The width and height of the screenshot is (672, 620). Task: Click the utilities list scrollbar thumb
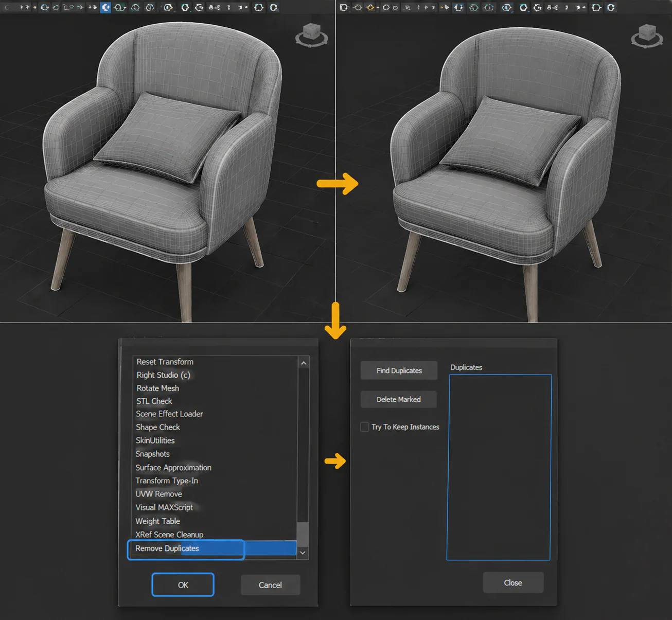[303, 534]
